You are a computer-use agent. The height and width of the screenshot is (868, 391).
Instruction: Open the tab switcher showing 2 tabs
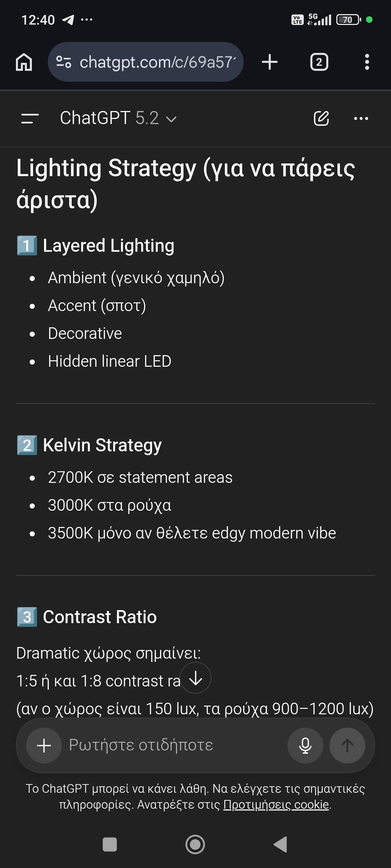[319, 62]
